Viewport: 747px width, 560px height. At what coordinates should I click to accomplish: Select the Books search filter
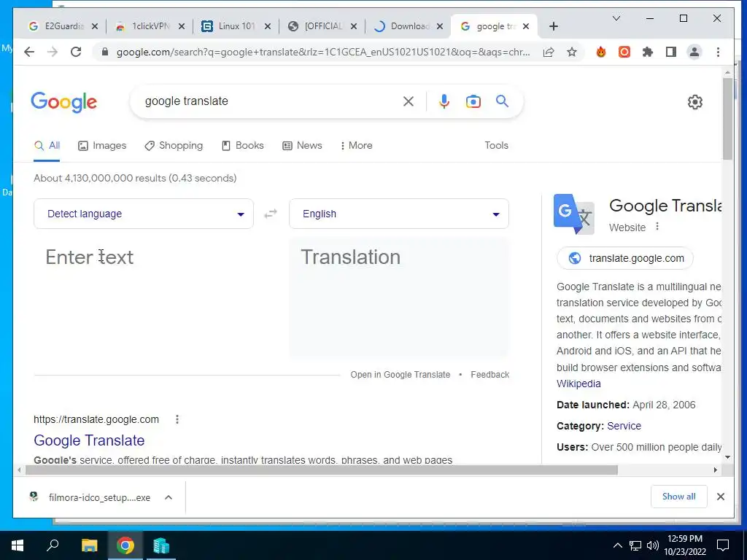coord(243,146)
